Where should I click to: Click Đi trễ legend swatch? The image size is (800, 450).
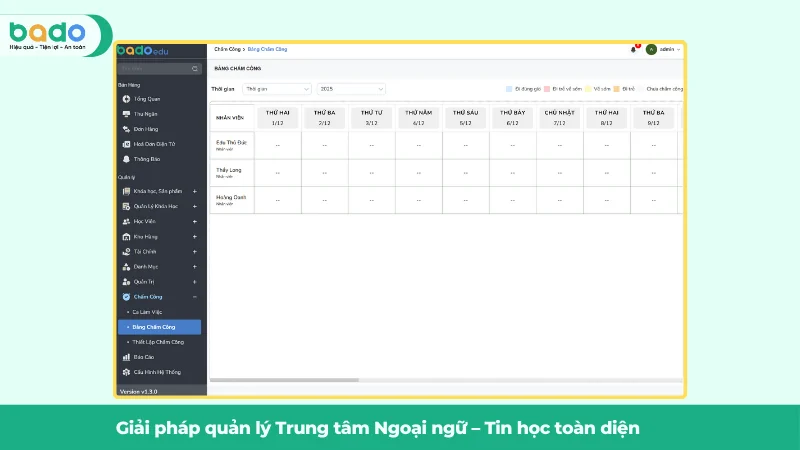coord(616,89)
